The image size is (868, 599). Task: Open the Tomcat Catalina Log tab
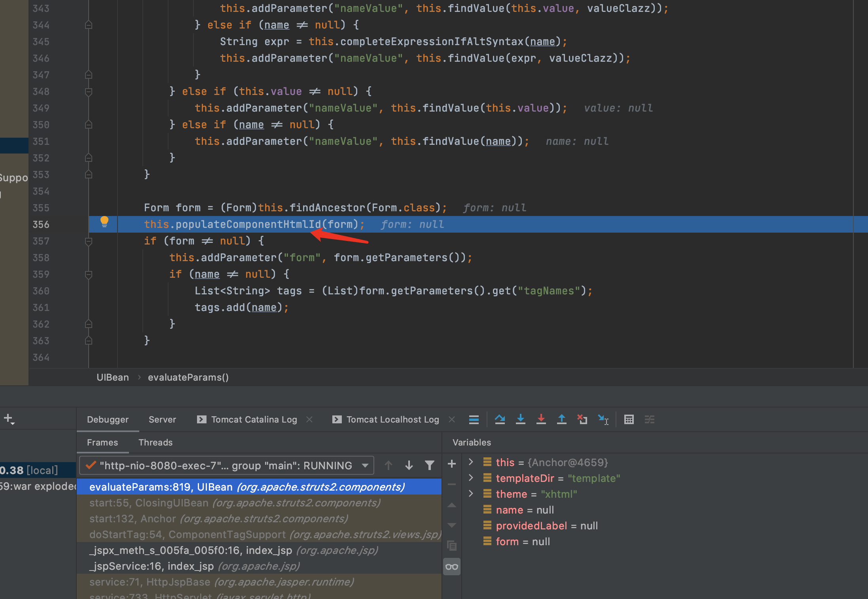click(254, 419)
